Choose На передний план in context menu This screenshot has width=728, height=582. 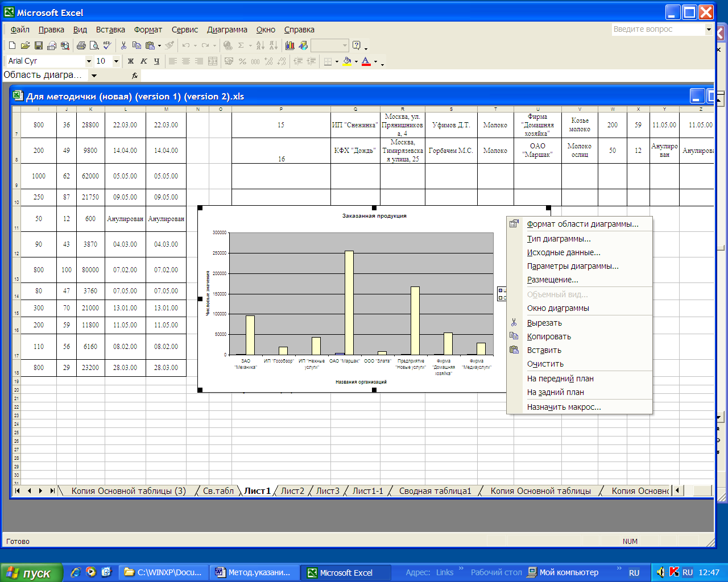coord(579,379)
